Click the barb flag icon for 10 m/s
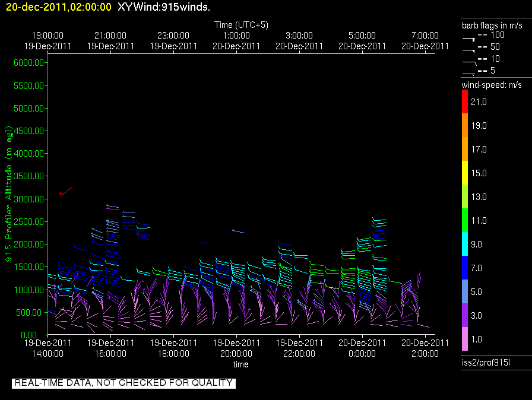Viewport: 532px width, 400px height. (469, 63)
